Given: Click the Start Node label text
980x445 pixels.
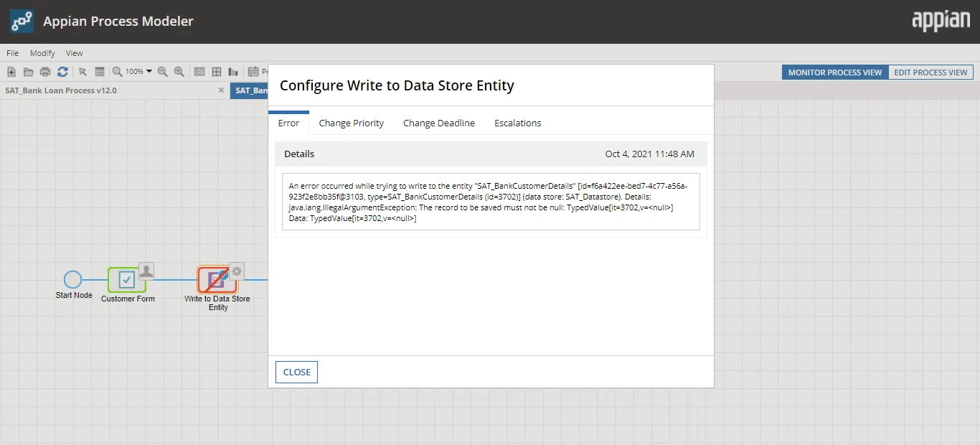Looking at the screenshot, I should coord(74,295).
